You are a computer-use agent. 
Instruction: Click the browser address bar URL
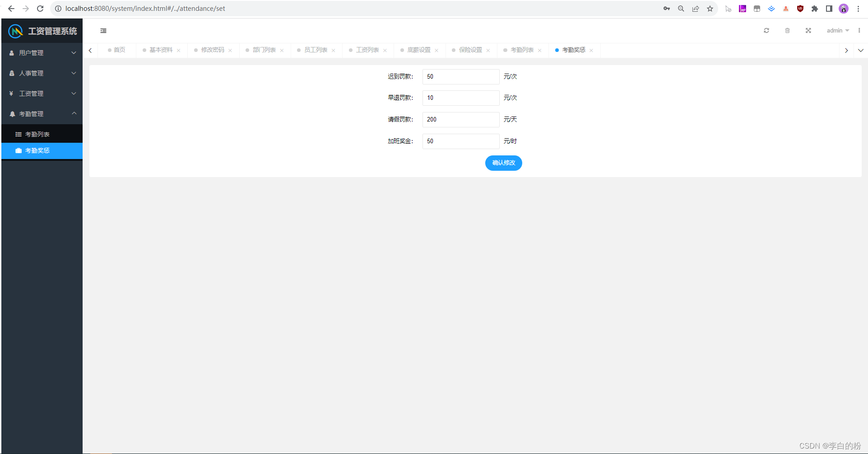click(x=145, y=9)
